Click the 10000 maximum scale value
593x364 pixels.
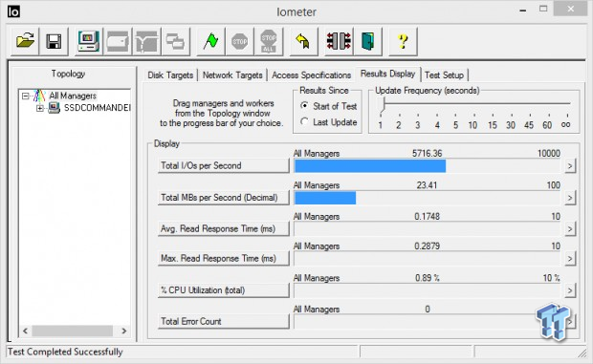(549, 153)
